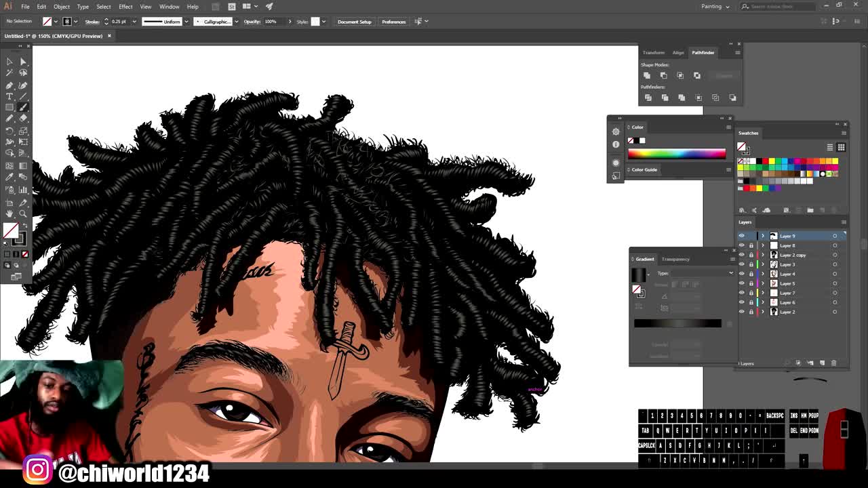The height and width of the screenshot is (488, 868).
Task: Show swatches in thumbnail grid view
Action: pos(841,147)
